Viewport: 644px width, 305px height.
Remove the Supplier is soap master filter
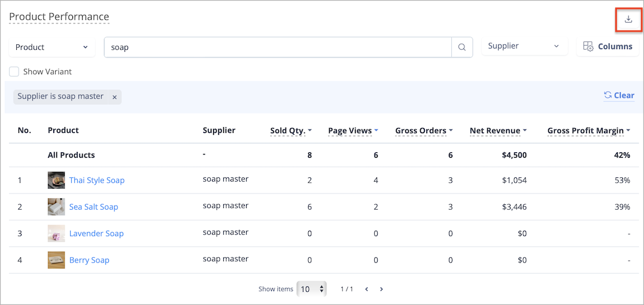114,97
